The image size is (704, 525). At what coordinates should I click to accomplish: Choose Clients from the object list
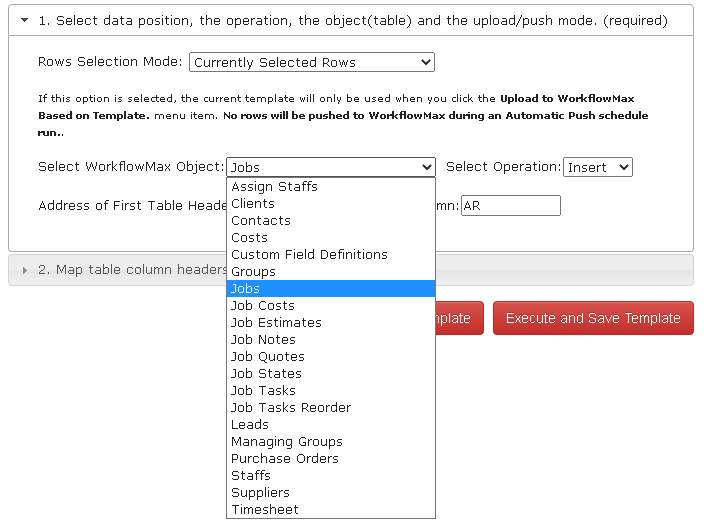[x=331, y=203]
